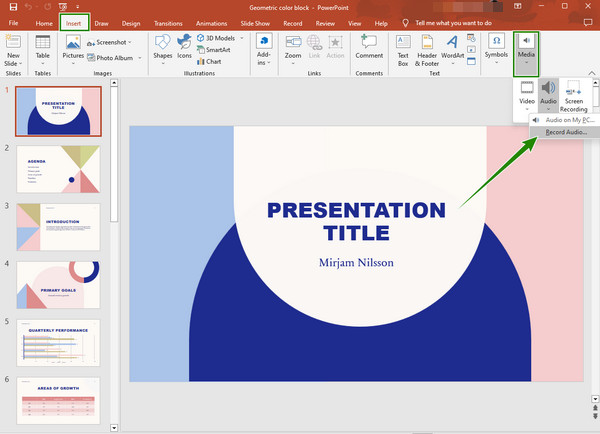The width and height of the screenshot is (600, 434).
Task: Open the Table insert dropdown
Action: point(42,51)
